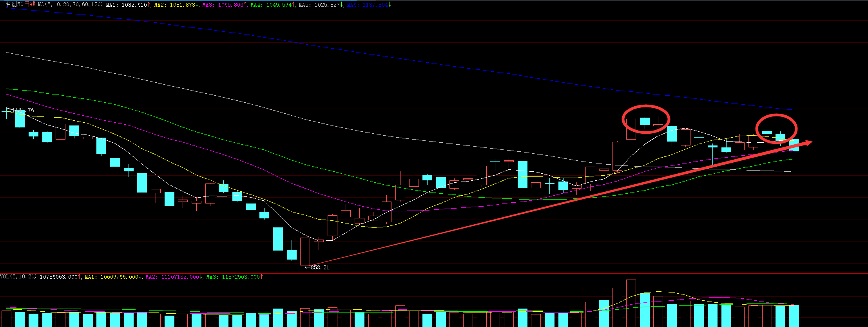Click the 科创50日线 chart title

point(20,4)
